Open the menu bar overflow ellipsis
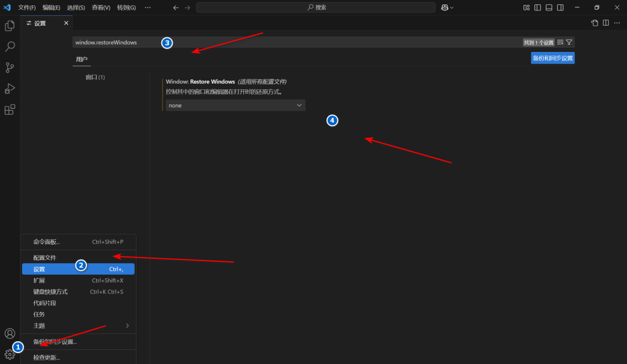The height and width of the screenshot is (364, 627). (148, 7)
